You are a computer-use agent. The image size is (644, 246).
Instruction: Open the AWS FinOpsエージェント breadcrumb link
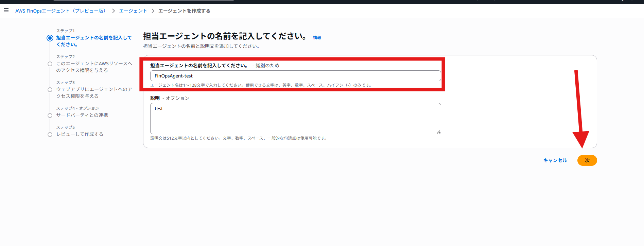pos(62,11)
